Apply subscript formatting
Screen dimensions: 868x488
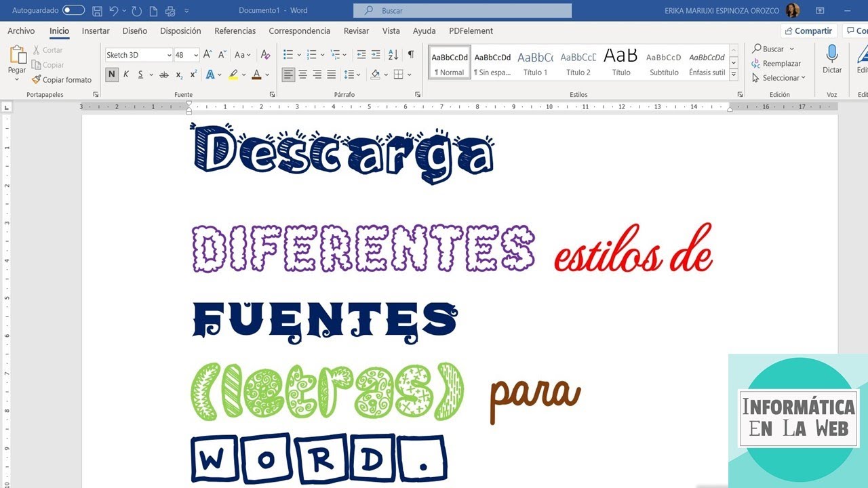pyautogui.click(x=179, y=75)
